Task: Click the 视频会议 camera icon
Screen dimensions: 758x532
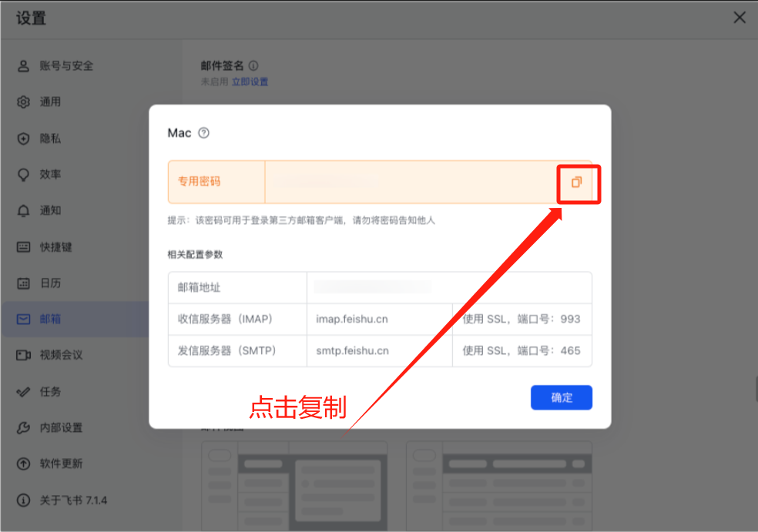Action: point(23,355)
